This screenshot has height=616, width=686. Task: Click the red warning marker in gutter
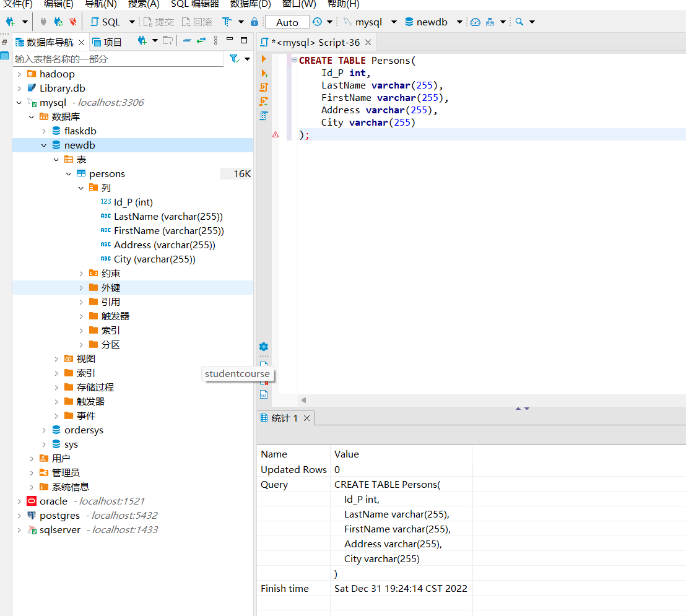coord(276,135)
